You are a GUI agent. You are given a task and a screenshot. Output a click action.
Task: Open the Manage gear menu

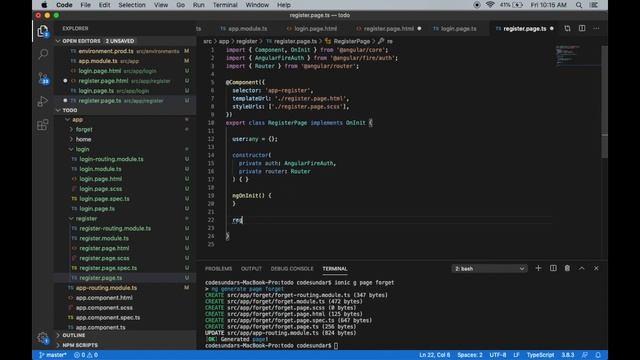43,338
